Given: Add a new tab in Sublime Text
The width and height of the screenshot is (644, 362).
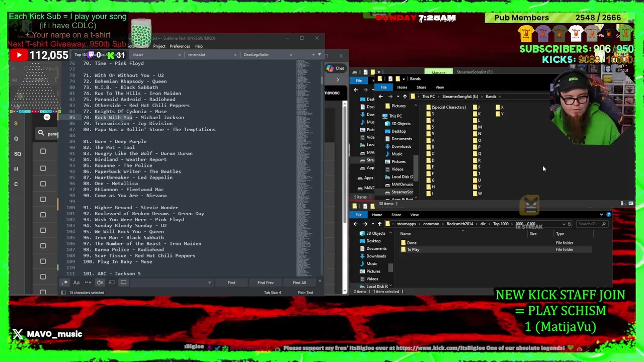Looking at the screenshot, I should click(x=313, y=54).
